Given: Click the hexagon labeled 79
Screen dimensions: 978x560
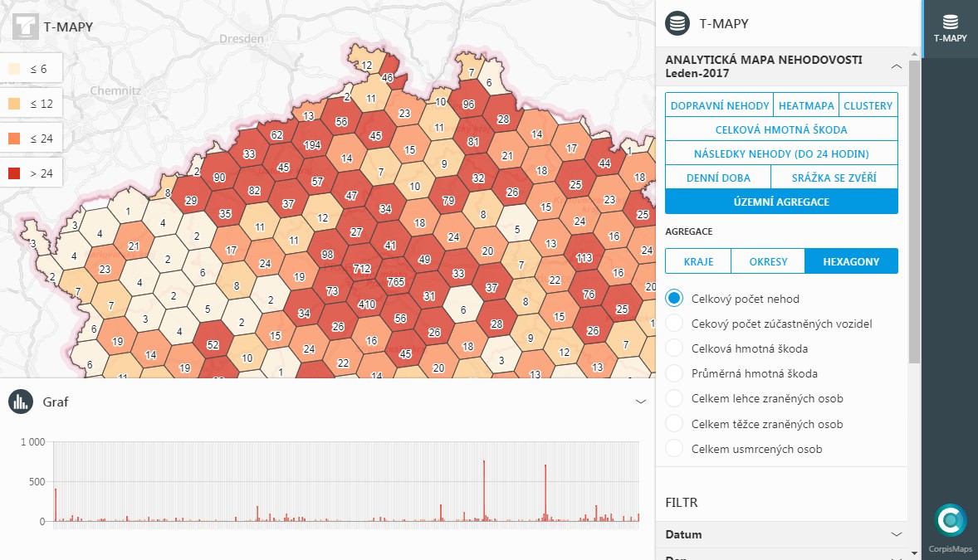Looking at the screenshot, I should pos(448,200).
